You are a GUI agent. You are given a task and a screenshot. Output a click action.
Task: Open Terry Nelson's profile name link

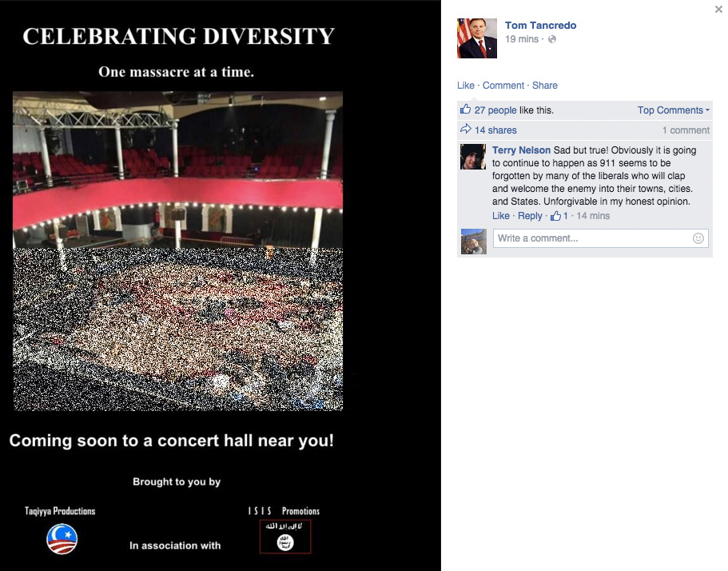pos(521,150)
